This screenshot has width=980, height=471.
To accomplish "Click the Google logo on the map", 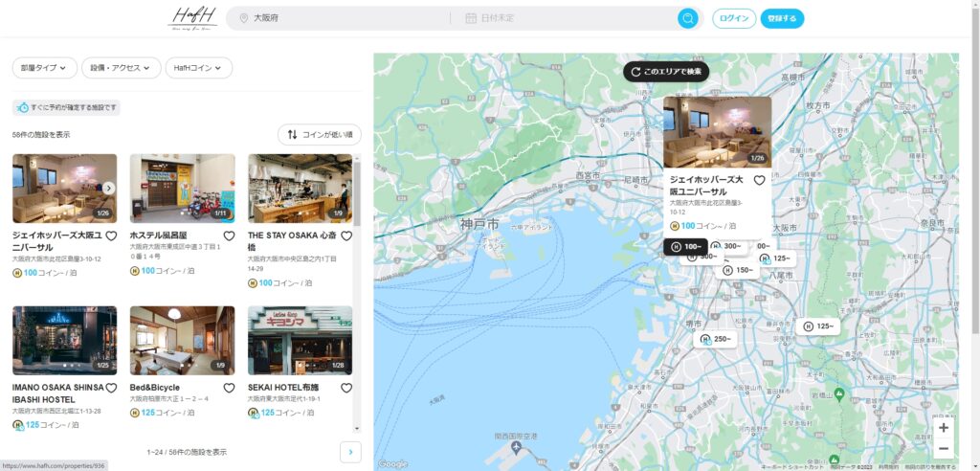I will pos(393,464).
